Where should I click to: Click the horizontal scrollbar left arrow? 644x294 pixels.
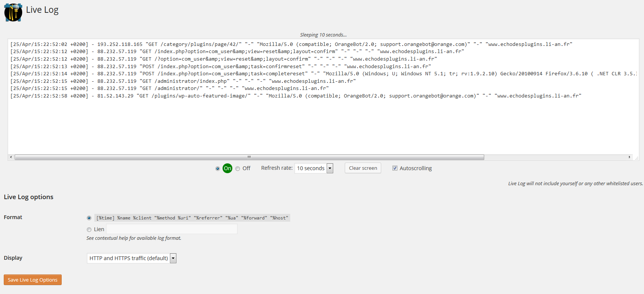[11, 157]
